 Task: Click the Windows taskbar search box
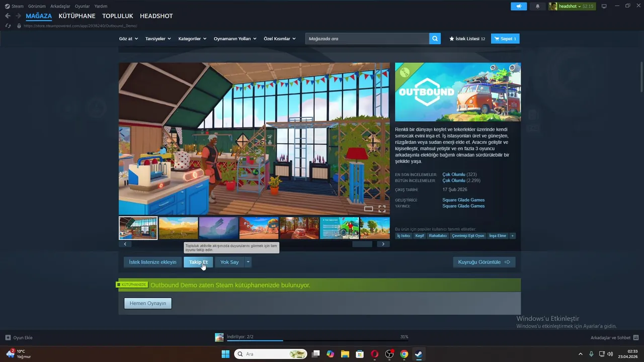pyautogui.click(x=271, y=354)
